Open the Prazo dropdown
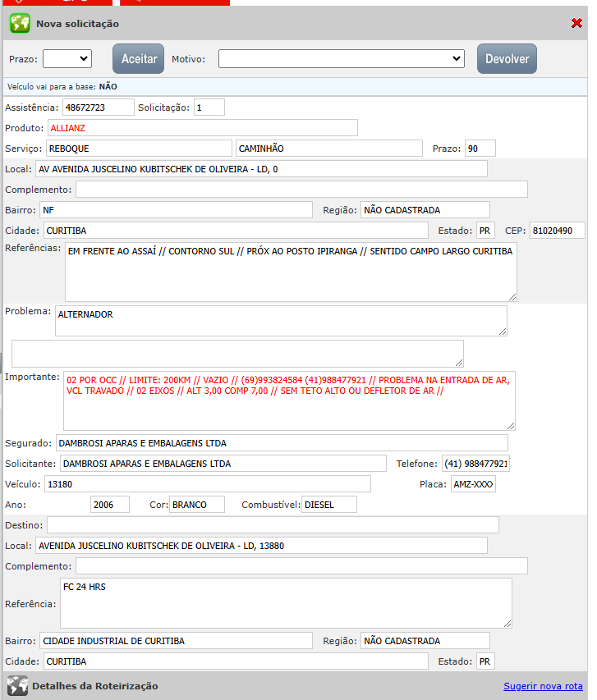The image size is (597, 700). point(67,58)
